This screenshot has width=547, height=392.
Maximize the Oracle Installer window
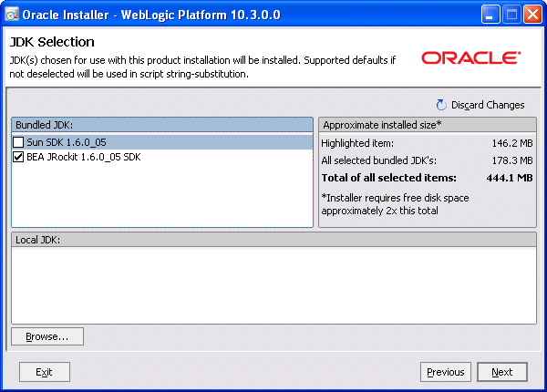tap(511, 15)
